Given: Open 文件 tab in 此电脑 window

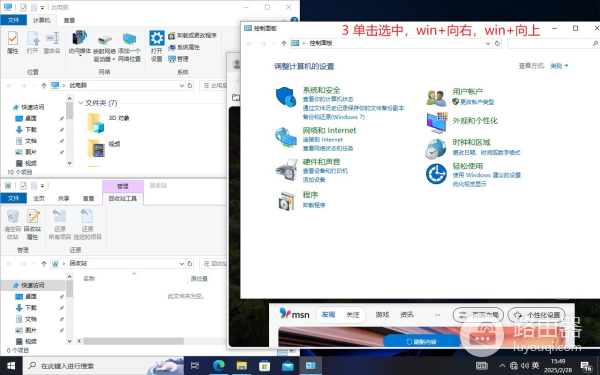Looking at the screenshot, I should tap(13, 20).
